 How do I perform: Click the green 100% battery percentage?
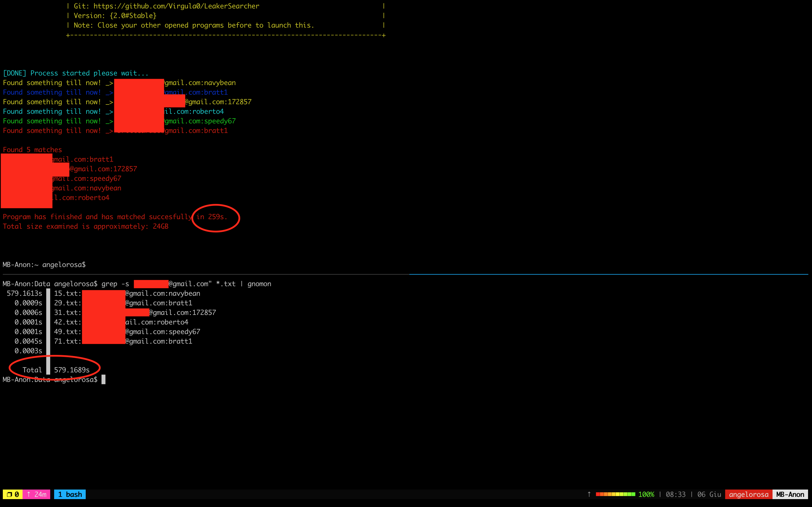[x=646, y=494]
